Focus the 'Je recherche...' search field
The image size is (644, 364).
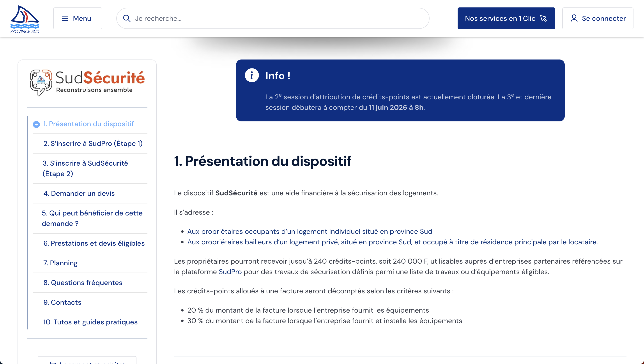[273, 18]
